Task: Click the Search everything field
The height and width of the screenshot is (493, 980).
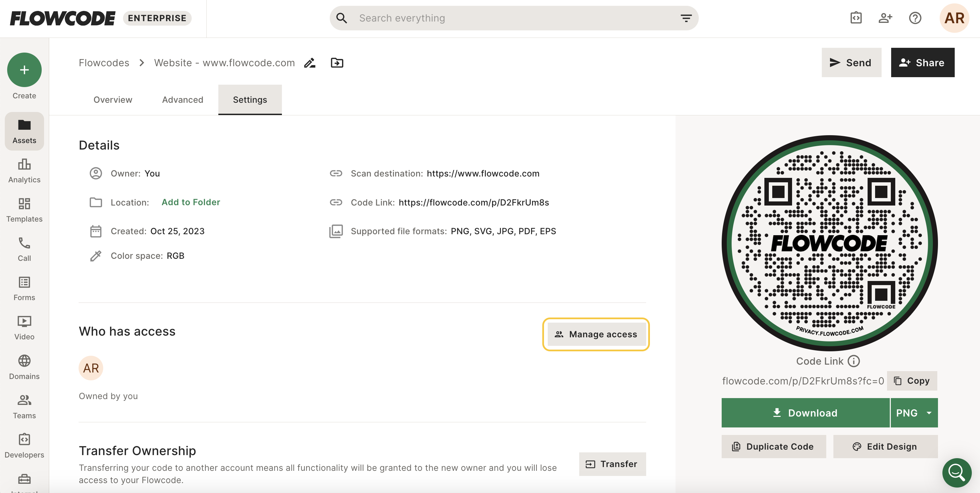Action: click(514, 18)
